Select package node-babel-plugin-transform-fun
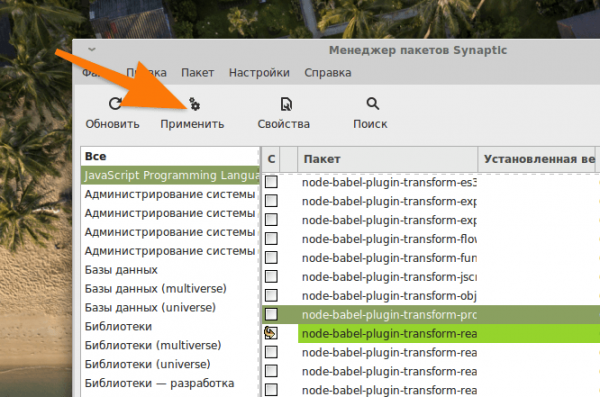The width and height of the screenshot is (600, 397). [389, 258]
